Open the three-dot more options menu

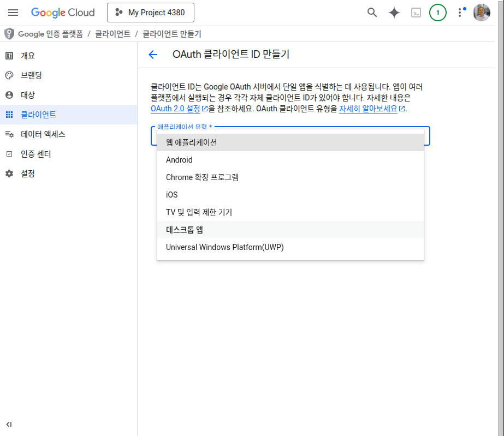coord(460,13)
